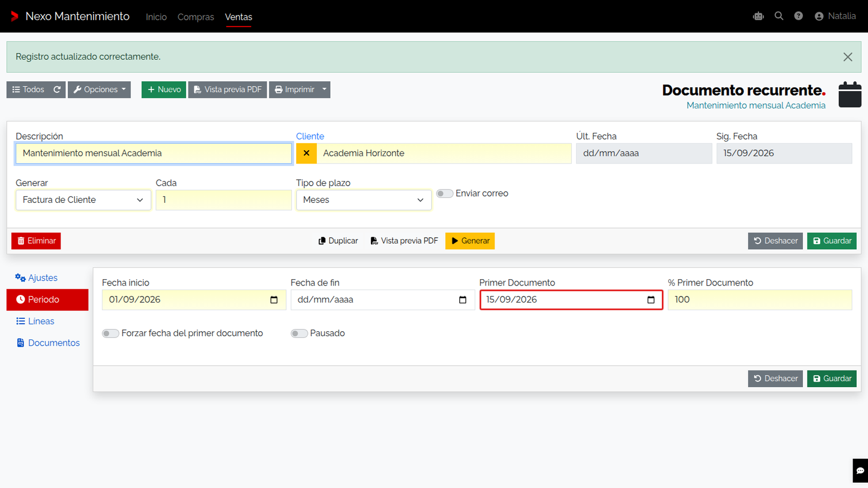Viewport: 868px width, 488px height.
Task: Click the black calendar icon beside the Documento recurrente title
Action: tap(850, 94)
